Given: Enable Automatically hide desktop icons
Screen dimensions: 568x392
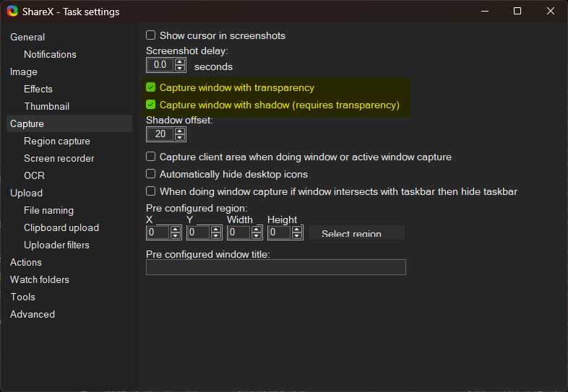Looking at the screenshot, I should 151,174.
